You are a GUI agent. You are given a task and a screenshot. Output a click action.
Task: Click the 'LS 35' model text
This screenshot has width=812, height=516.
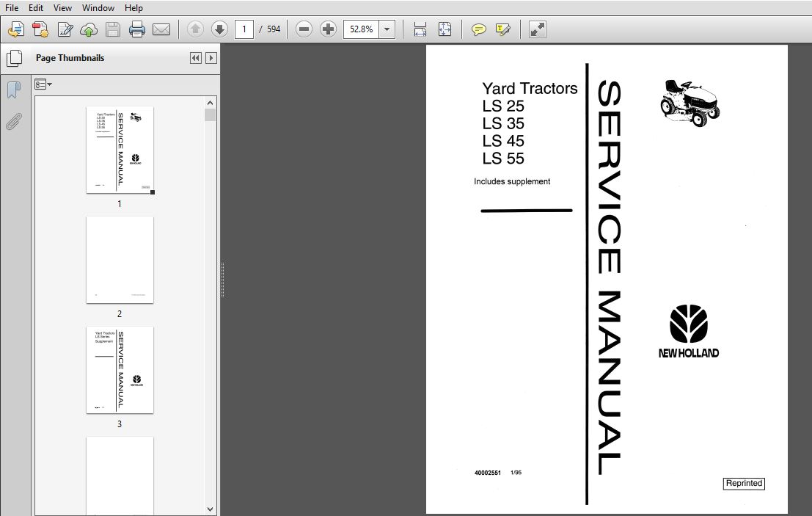point(503,124)
